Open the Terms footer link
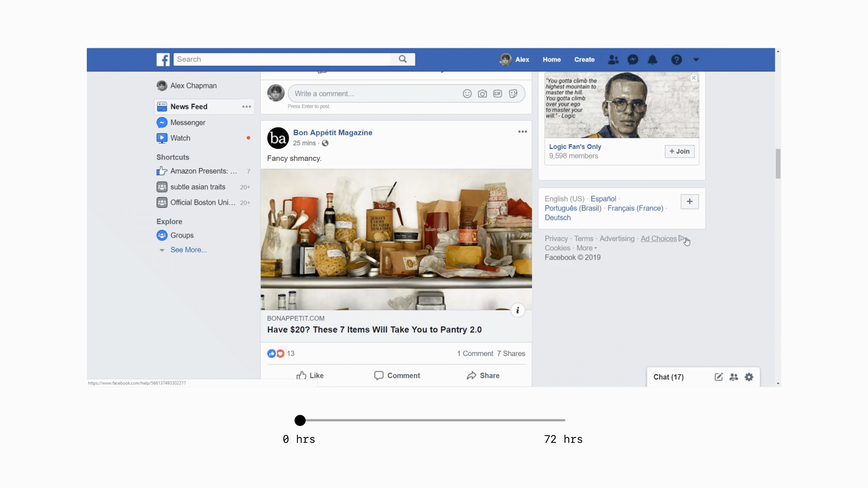 [584, 239]
